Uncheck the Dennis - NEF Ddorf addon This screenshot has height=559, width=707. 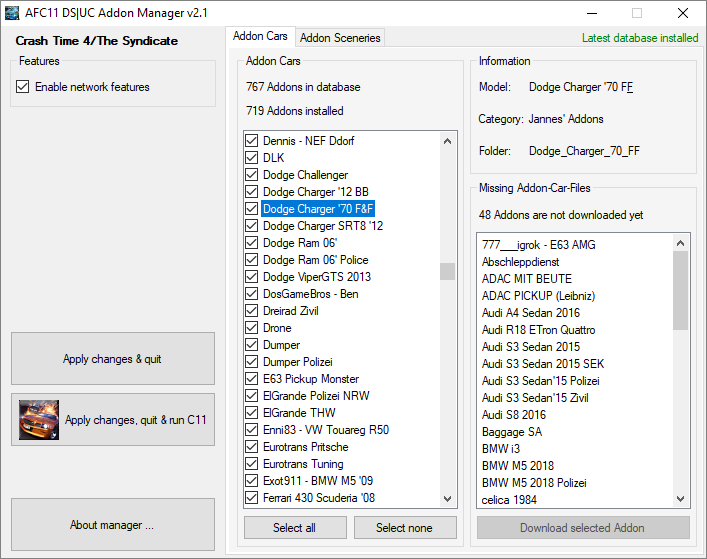(252, 141)
